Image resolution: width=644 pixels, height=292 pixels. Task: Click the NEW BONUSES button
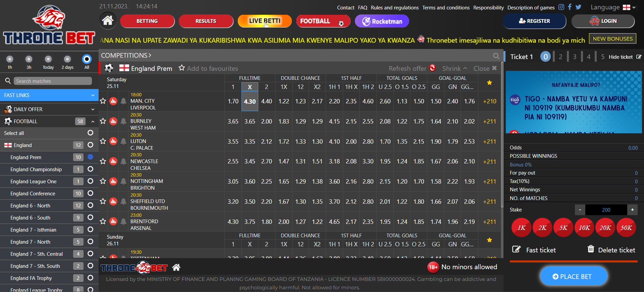tap(612, 39)
